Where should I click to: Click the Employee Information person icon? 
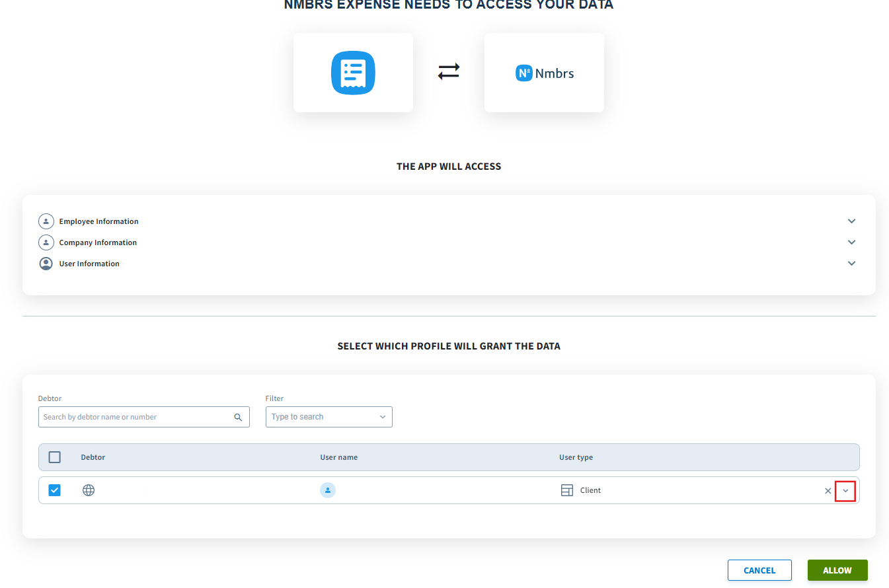click(x=46, y=221)
